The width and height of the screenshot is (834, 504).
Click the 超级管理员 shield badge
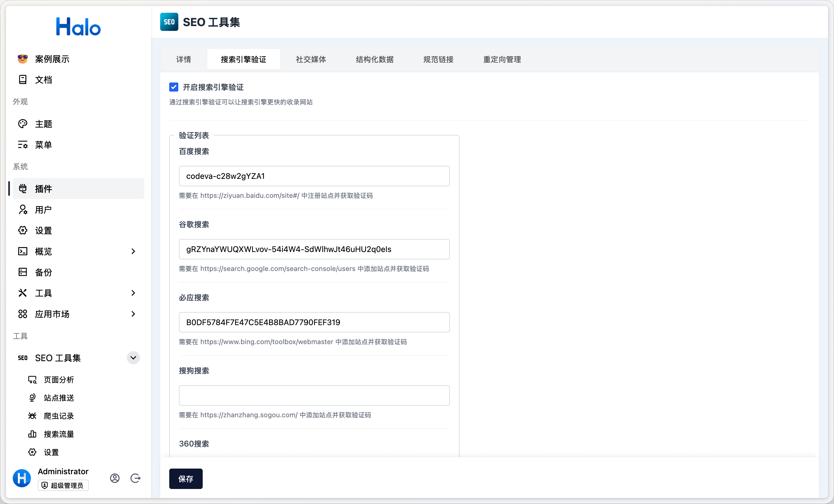[x=63, y=485]
